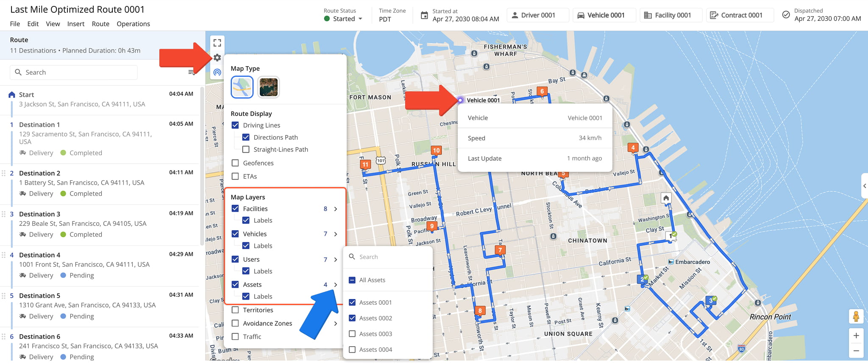This screenshot has width=868, height=364.
Task: Expand the Avoidance Zones submenu arrow
Action: tap(336, 323)
